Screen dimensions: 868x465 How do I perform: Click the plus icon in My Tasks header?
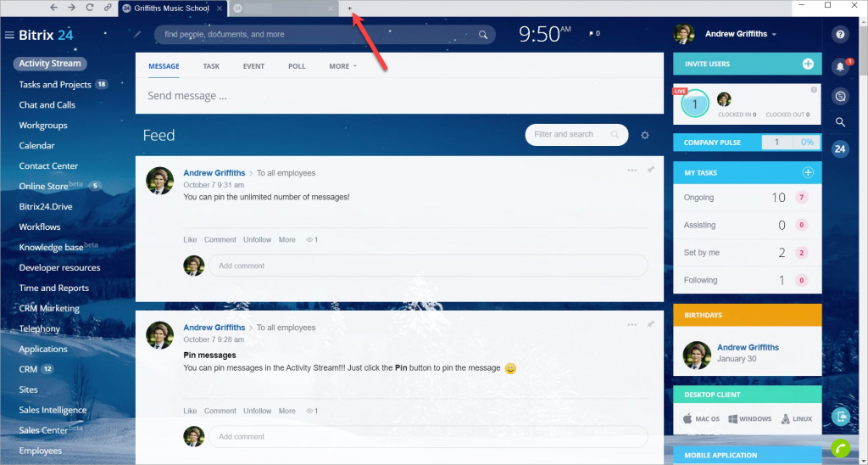pyautogui.click(x=808, y=173)
